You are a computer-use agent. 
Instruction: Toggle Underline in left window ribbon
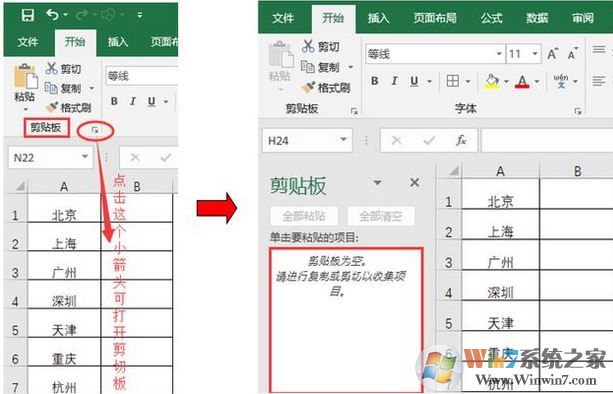tap(152, 102)
